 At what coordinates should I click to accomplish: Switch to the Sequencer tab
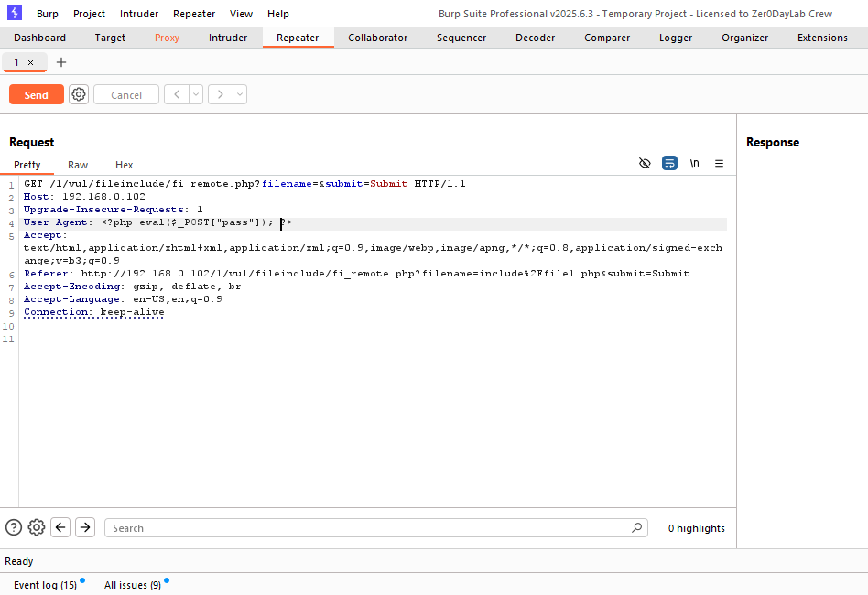click(x=461, y=38)
